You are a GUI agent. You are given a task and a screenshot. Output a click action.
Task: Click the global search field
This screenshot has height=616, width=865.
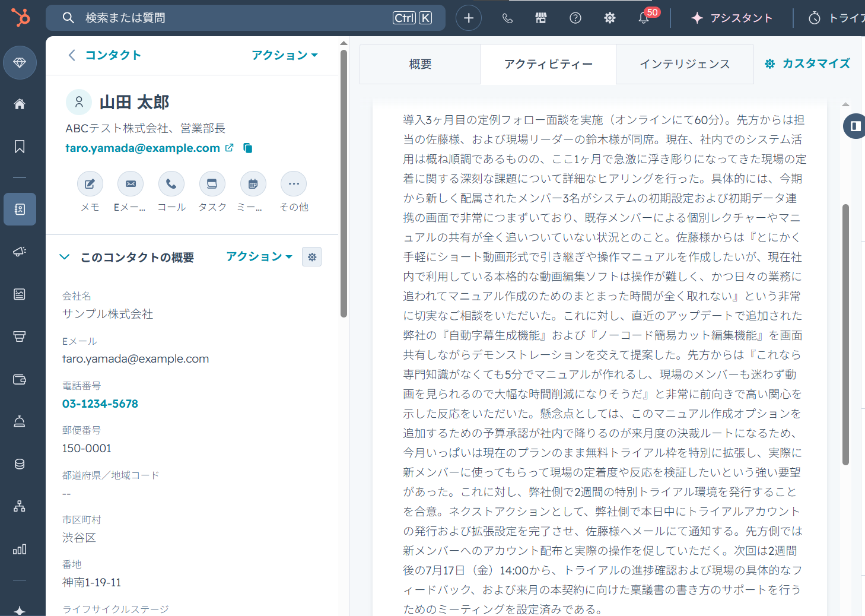click(x=245, y=18)
